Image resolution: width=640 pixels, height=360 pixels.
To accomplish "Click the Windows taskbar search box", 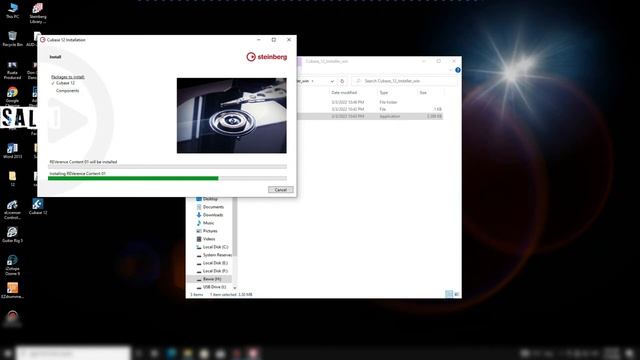I will point(73,353).
